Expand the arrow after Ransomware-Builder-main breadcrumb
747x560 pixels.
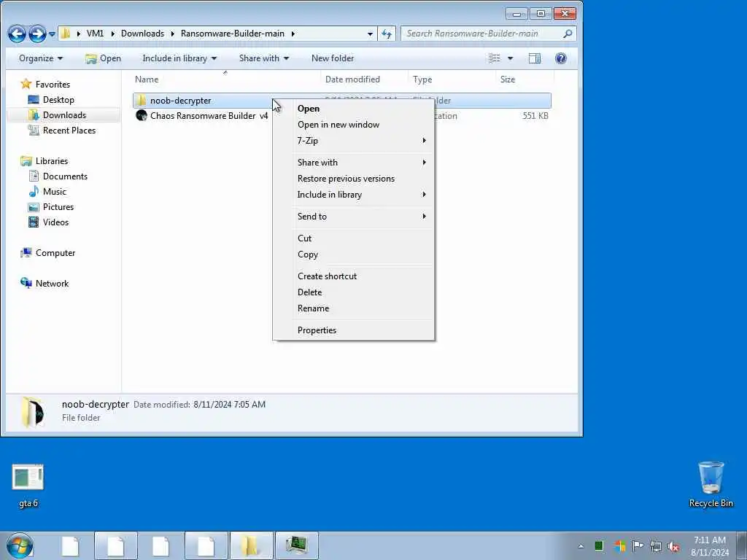[x=293, y=34]
